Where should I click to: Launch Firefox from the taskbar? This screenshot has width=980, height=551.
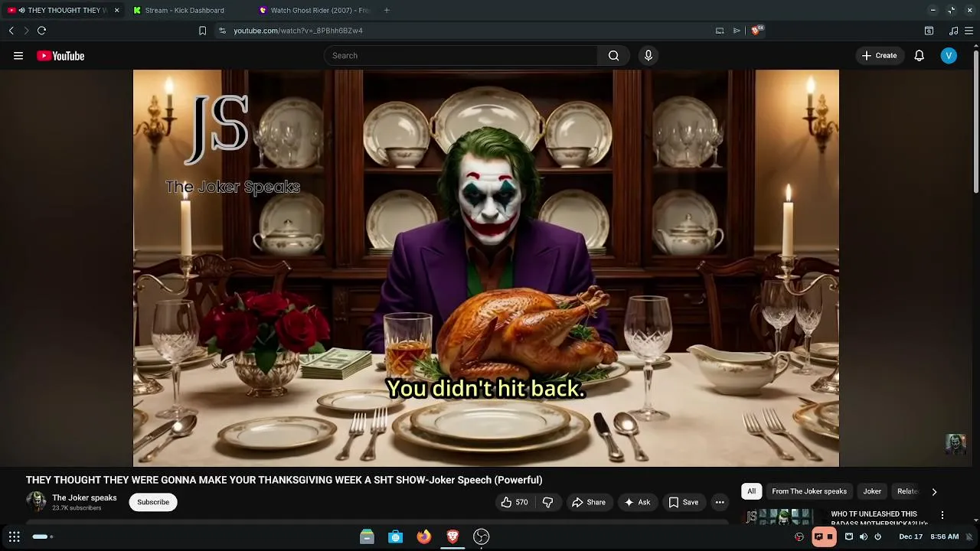coord(424,536)
